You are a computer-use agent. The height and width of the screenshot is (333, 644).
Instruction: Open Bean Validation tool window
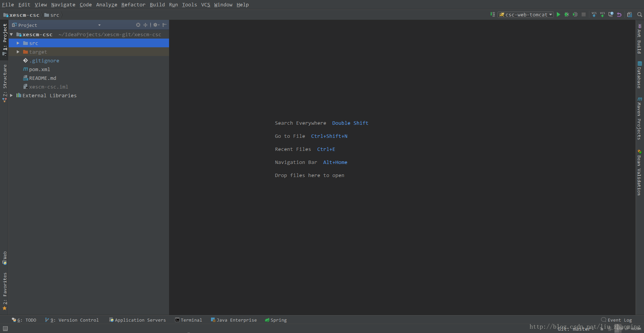point(639,172)
